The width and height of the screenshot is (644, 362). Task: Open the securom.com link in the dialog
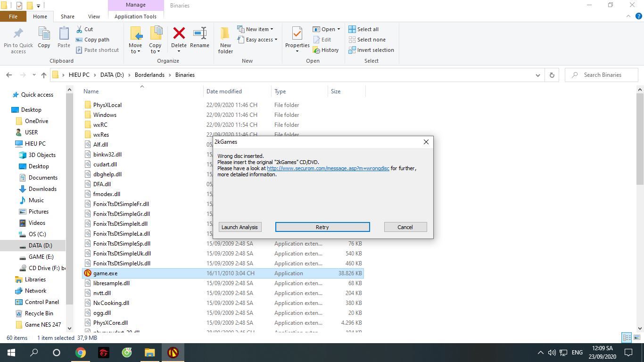(x=328, y=168)
